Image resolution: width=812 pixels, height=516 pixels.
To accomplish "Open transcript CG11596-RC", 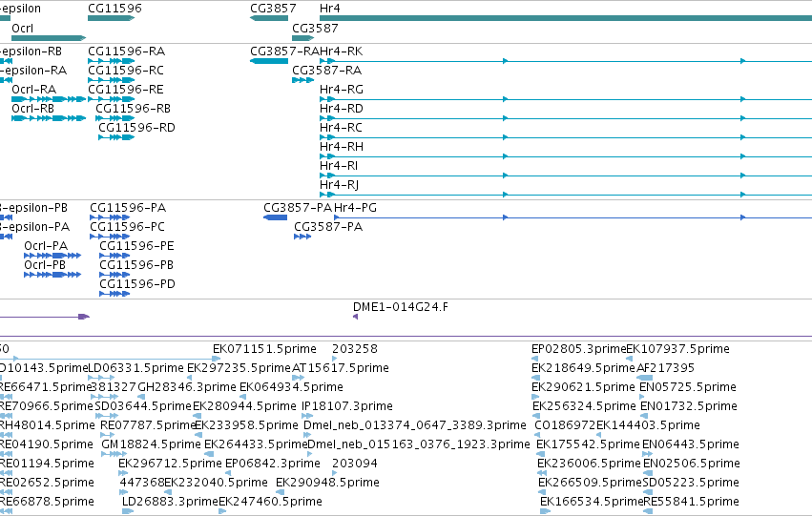I will tap(112, 80).
